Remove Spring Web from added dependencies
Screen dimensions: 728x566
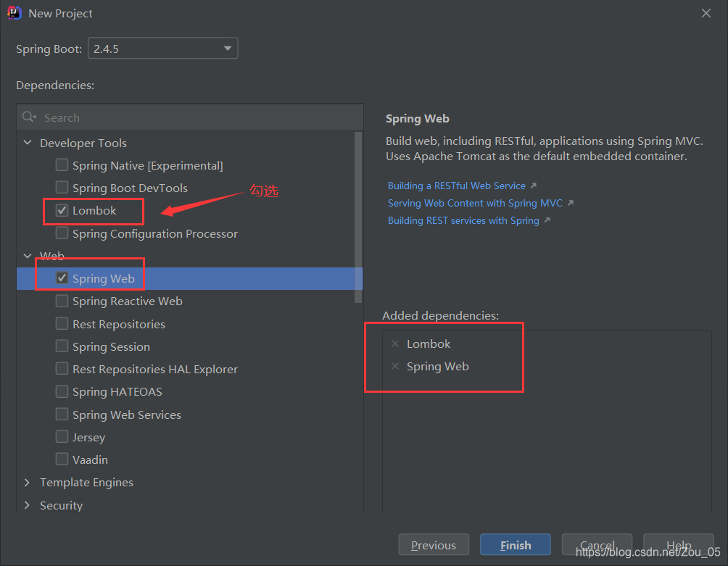click(395, 367)
